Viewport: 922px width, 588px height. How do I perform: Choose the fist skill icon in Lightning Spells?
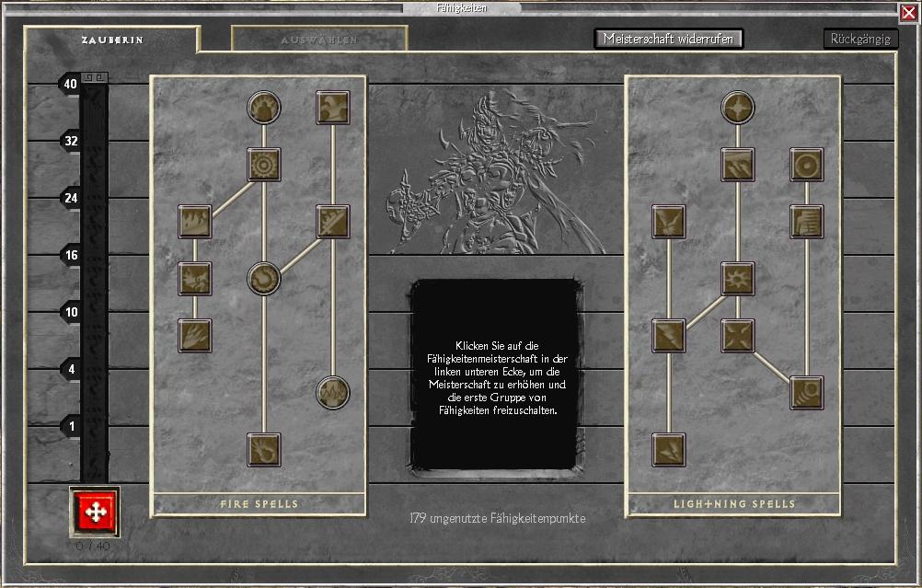click(807, 222)
